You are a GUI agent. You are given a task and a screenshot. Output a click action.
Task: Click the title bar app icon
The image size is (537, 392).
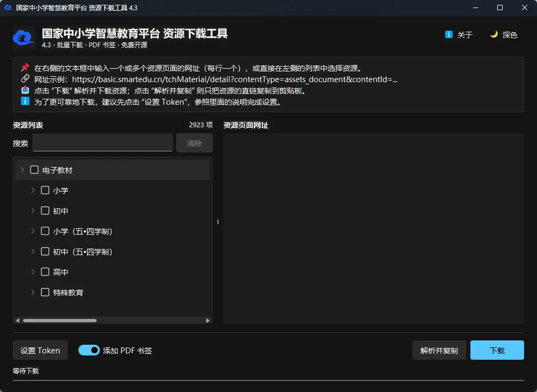[8, 8]
